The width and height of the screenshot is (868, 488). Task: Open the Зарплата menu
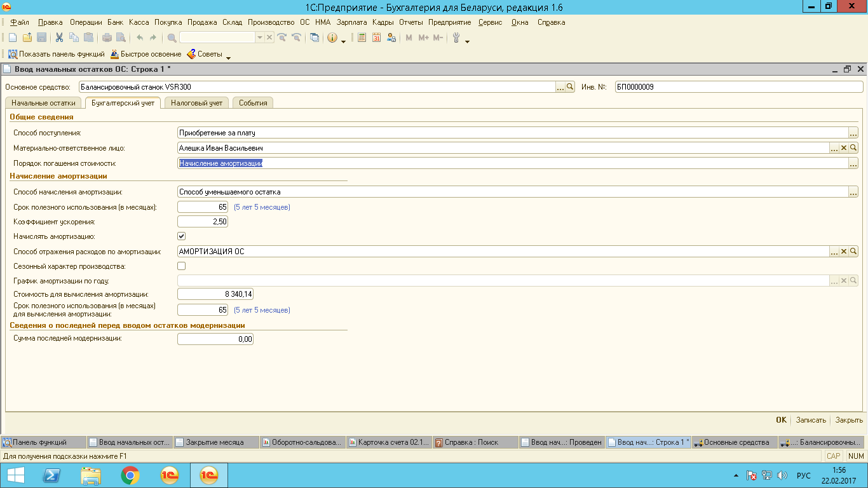coord(351,22)
